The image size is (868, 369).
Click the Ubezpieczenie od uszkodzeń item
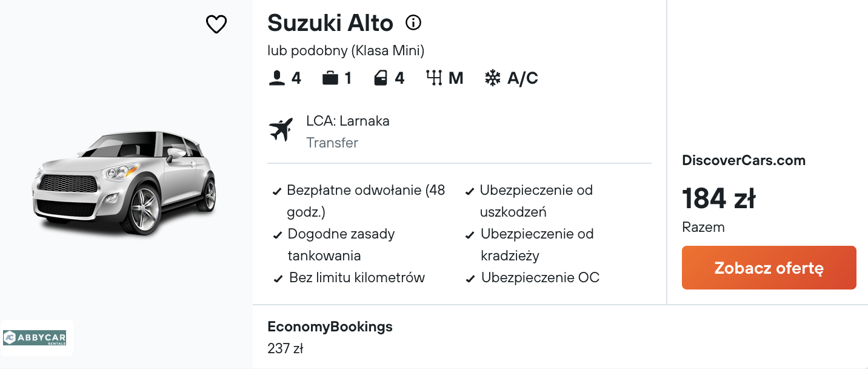click(x=536, y=201)
